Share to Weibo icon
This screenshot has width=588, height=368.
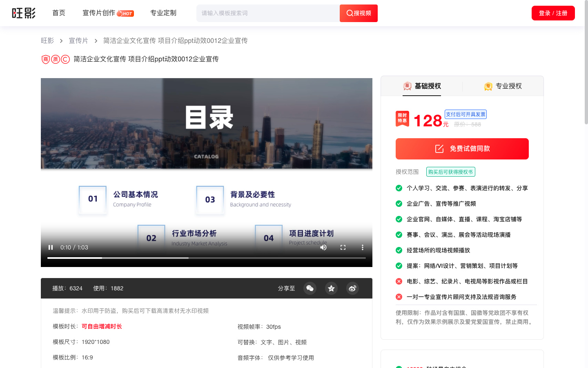tap(352, 288)
